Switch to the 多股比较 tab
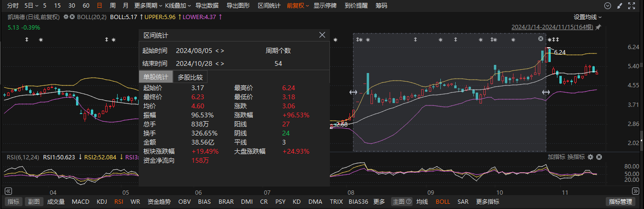644x209 pixels. click(190, 77)
